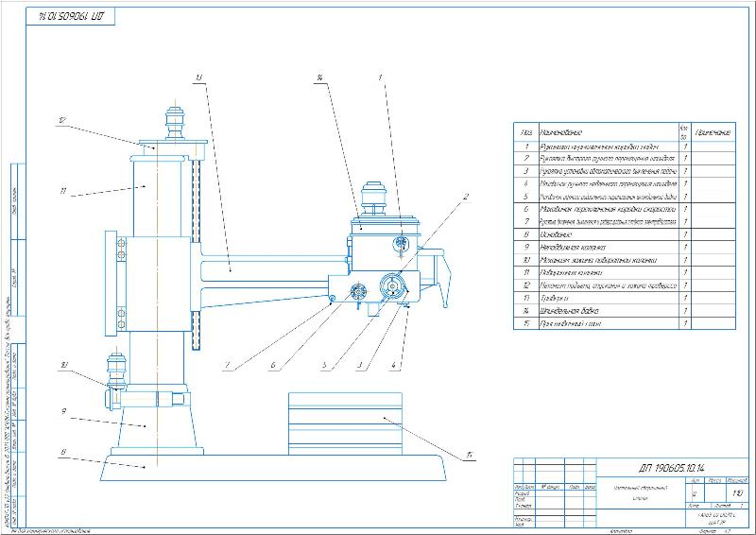The image size is (756, 535).
Task: Select table row 'Неподвижная колонна'
Action: click(625, 247)
